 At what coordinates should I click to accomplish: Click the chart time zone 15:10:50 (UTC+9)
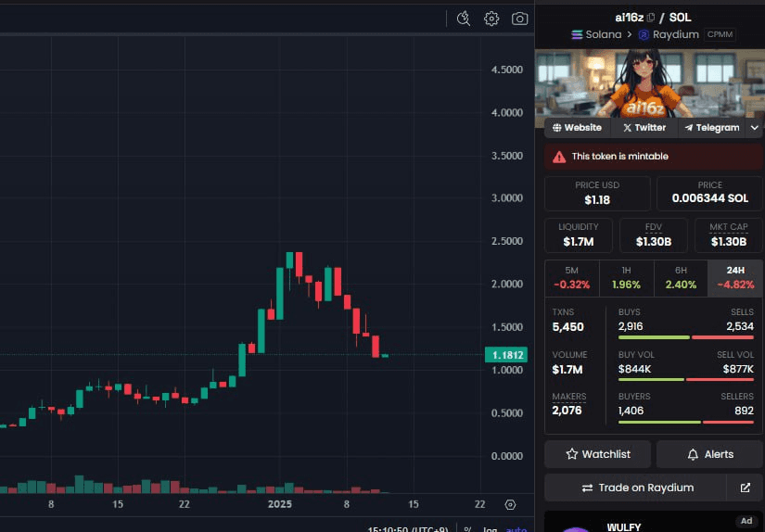click(x=408, y=529)
